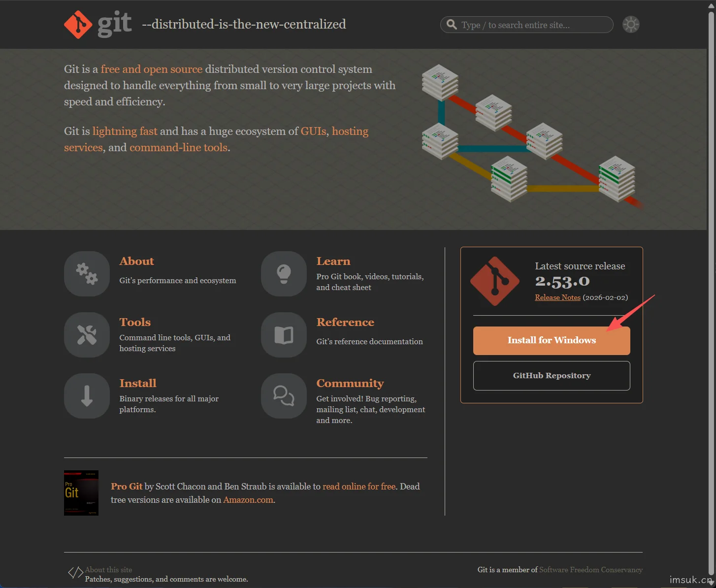Click 'Git's performance and ecosystem' description
The height and width of the screenshot is (588, 716).
(178, 280)
